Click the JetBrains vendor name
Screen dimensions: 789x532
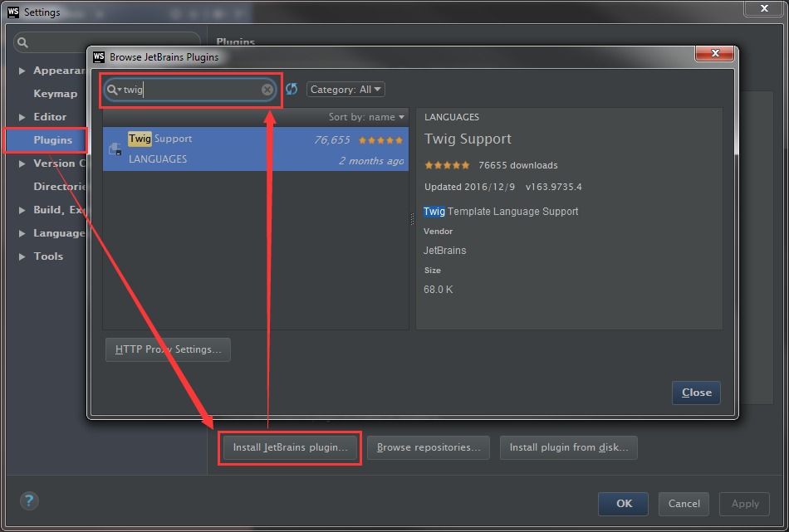445,251
